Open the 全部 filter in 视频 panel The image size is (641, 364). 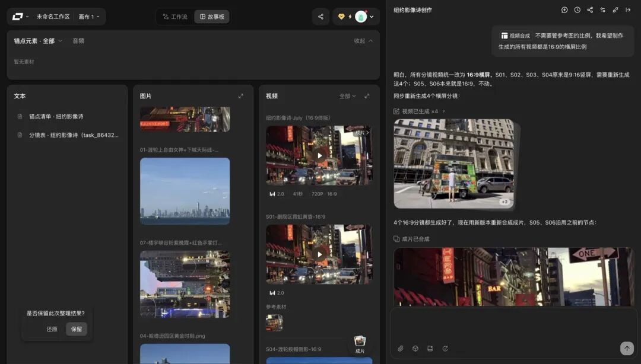(x=347, y=96)
